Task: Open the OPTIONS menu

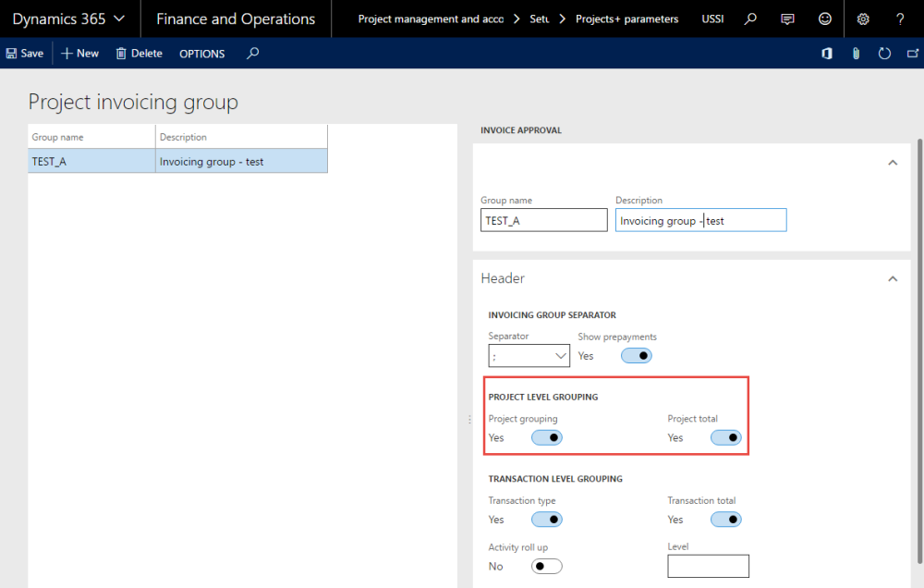Action: coord(201,53)
